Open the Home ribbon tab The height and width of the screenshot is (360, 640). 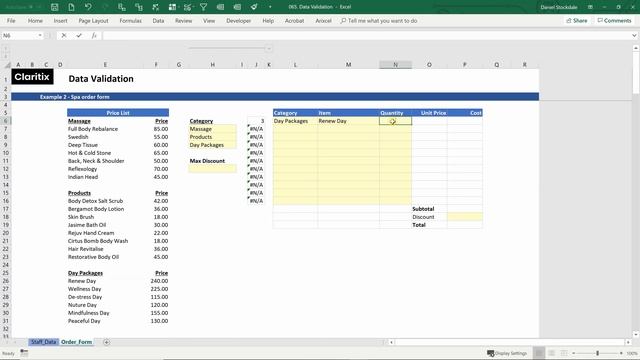(x=35, y=20)
